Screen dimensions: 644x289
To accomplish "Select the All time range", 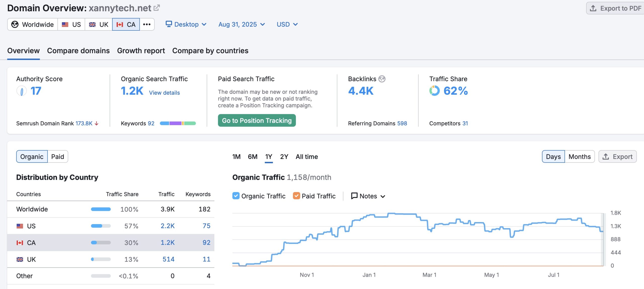I will 307,157.
